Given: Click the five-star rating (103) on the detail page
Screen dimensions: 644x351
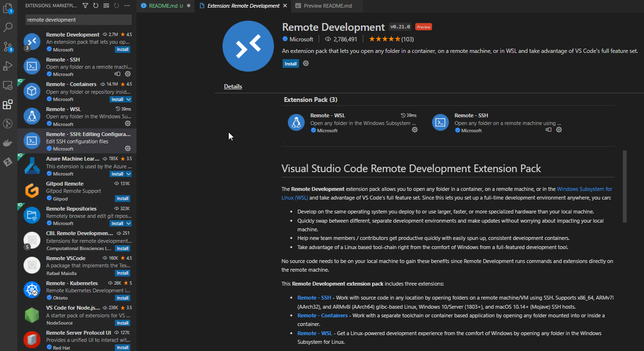Looking at the screenshot, I should [x=391, y=39].
